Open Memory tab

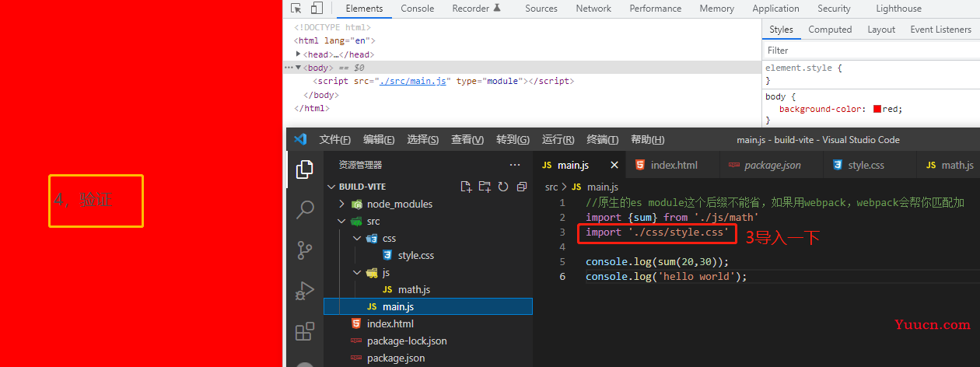(716, 9)
